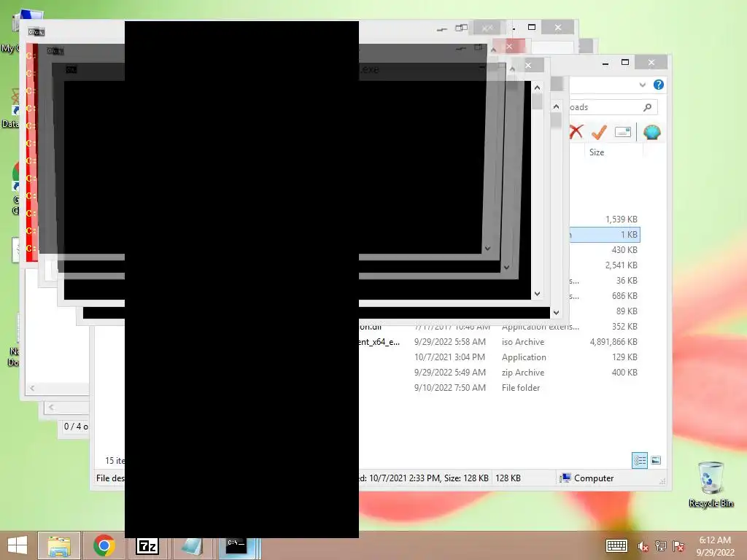Select the file sized 2,541 KB
Screen dimensions: 747x560
point(622,265)
